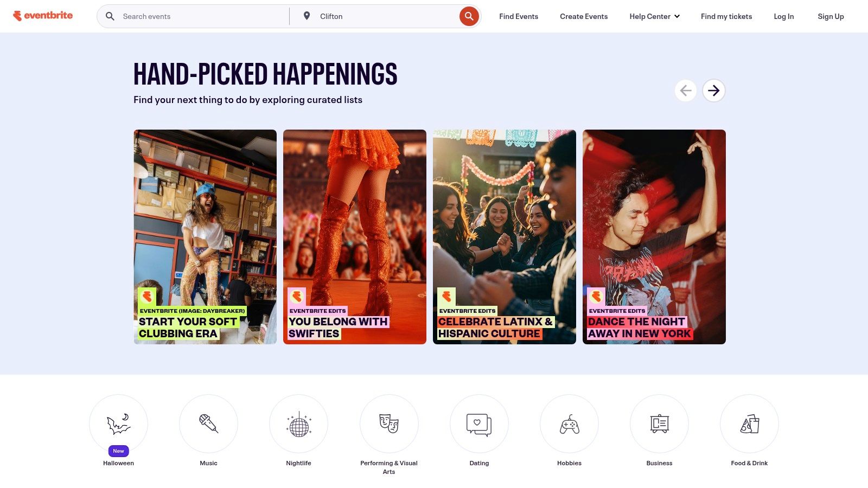
Task: Focus the Search events input field
Action: coord(201,16)
